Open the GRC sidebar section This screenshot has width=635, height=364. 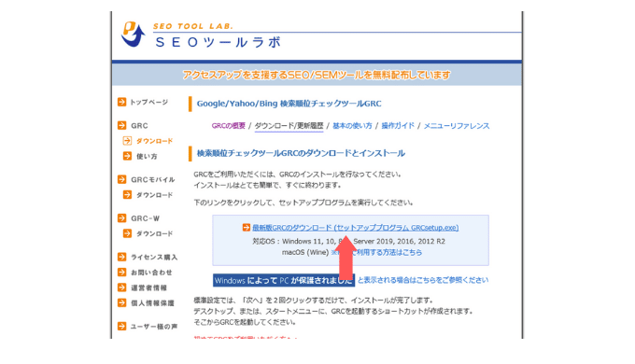(x=139, y=125)
